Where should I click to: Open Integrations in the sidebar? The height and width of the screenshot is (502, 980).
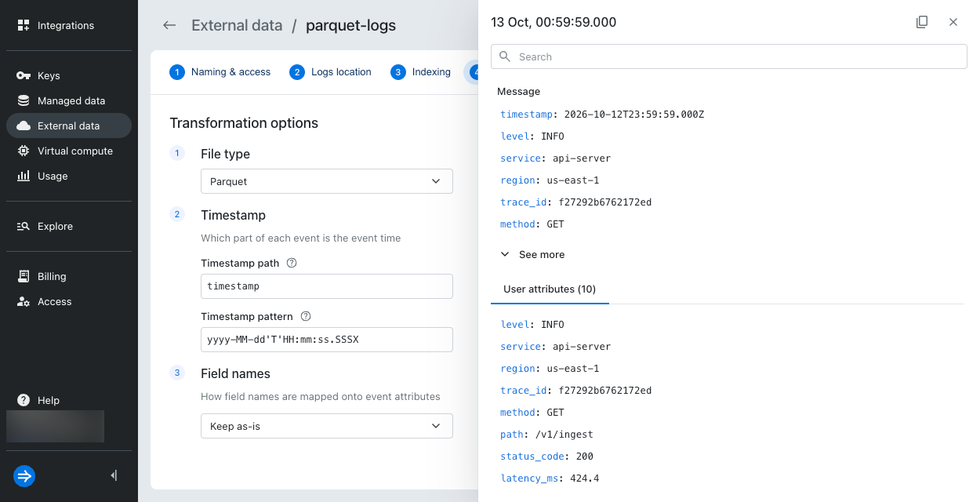click(x=69, y=25)
